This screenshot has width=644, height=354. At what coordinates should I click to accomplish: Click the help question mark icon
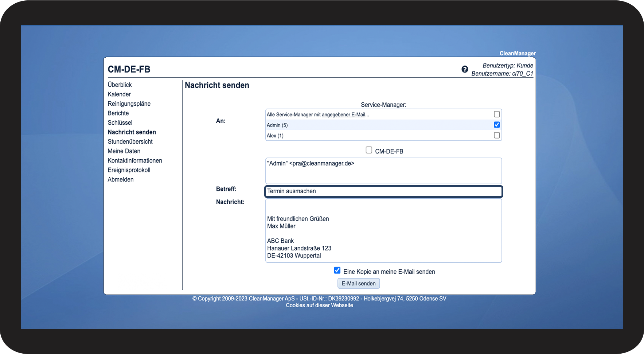[465, 69]
